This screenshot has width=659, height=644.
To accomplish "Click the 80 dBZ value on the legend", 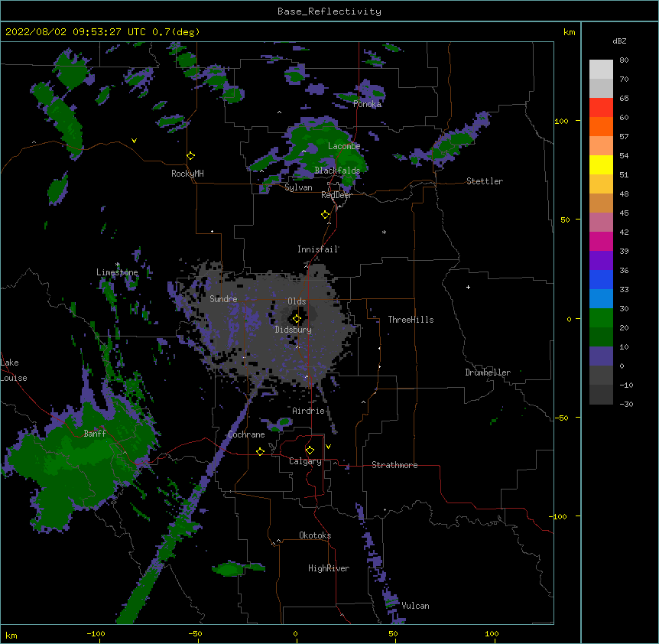I will point(624,60).
